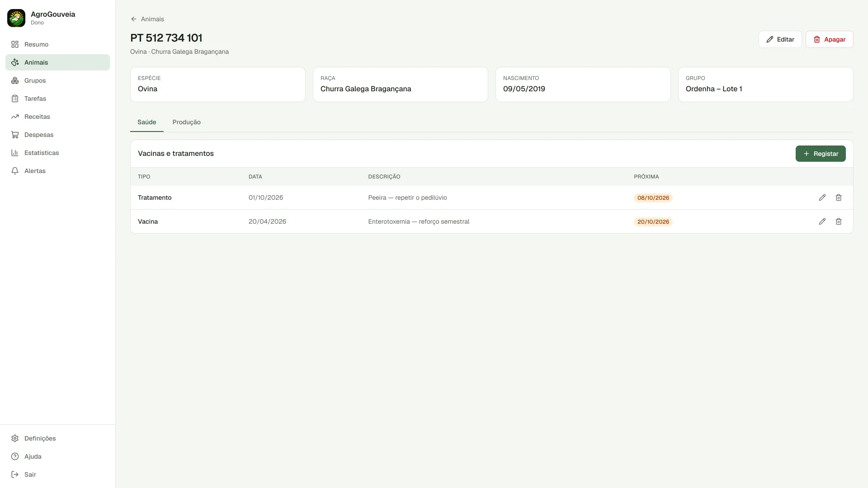Click the Próxima column header
The height and width of the screenshot is (488, 868).
tap(646, 177)
